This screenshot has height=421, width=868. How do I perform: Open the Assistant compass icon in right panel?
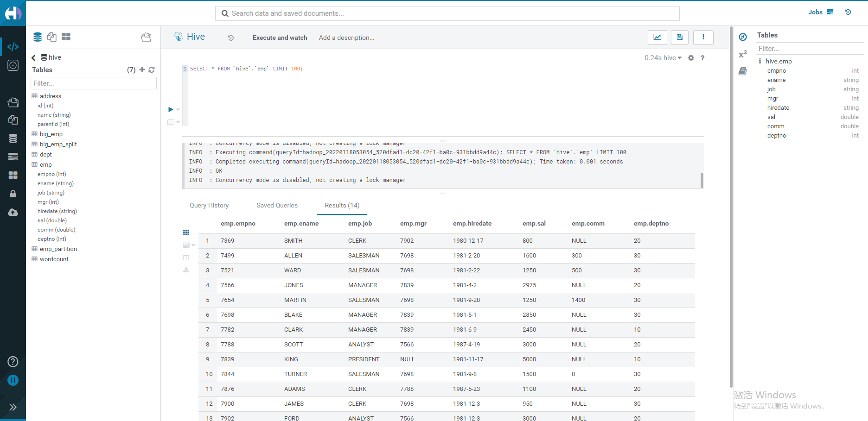[743, 37]
